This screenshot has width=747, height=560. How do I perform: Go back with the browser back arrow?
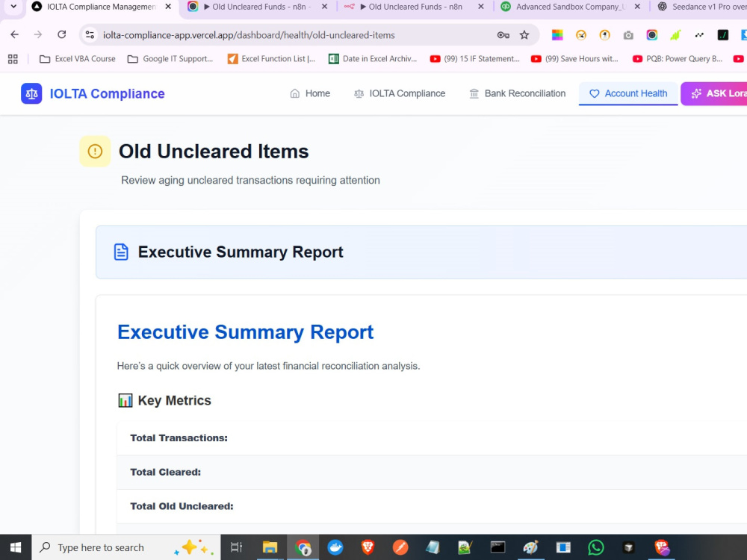pyautogui.click(x=15, y=35)
